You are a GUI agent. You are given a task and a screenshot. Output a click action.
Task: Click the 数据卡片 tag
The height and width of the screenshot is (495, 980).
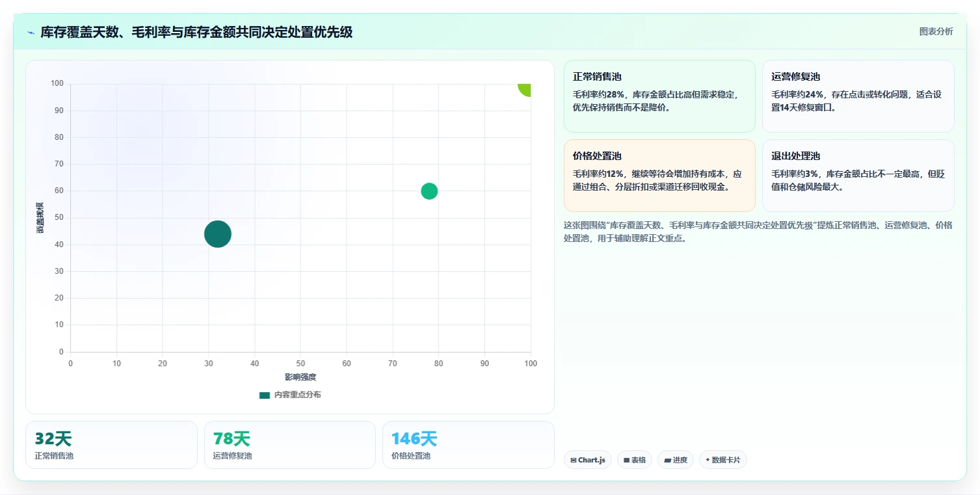point(722,460)
